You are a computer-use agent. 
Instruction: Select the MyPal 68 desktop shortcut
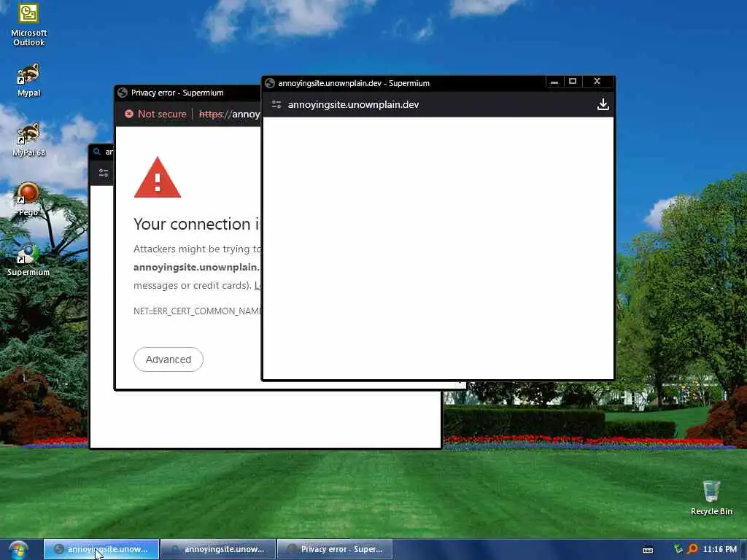tap(28, 139)
